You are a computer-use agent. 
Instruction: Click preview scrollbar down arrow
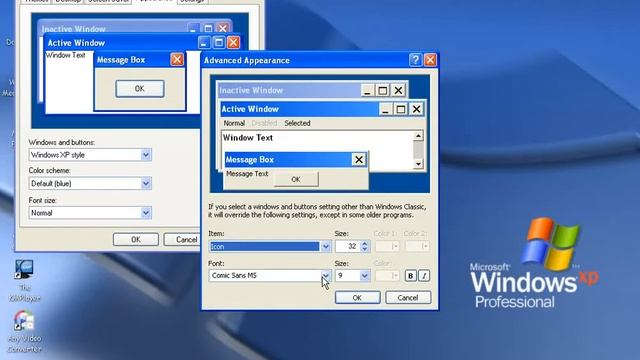click(418, 164)
